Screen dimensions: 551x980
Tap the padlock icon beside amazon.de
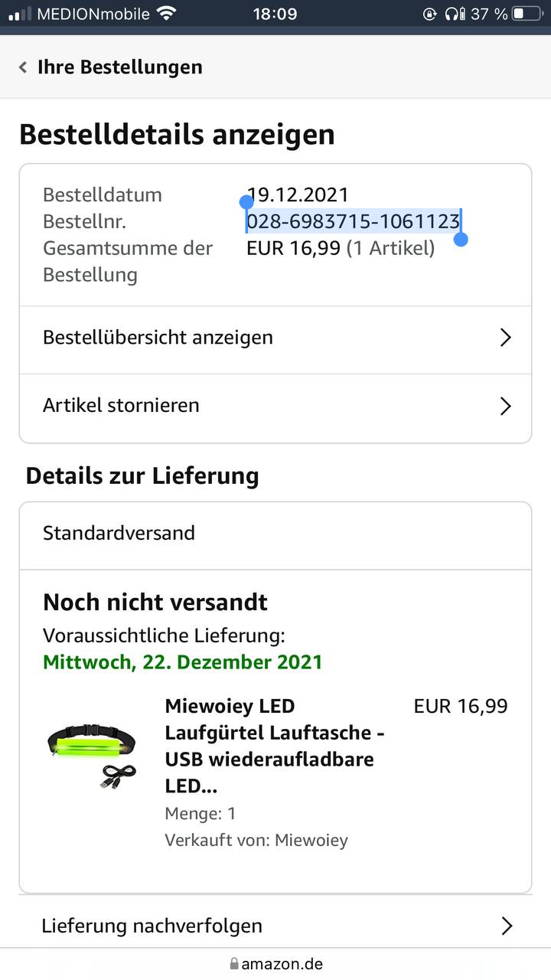click(234, 963)
